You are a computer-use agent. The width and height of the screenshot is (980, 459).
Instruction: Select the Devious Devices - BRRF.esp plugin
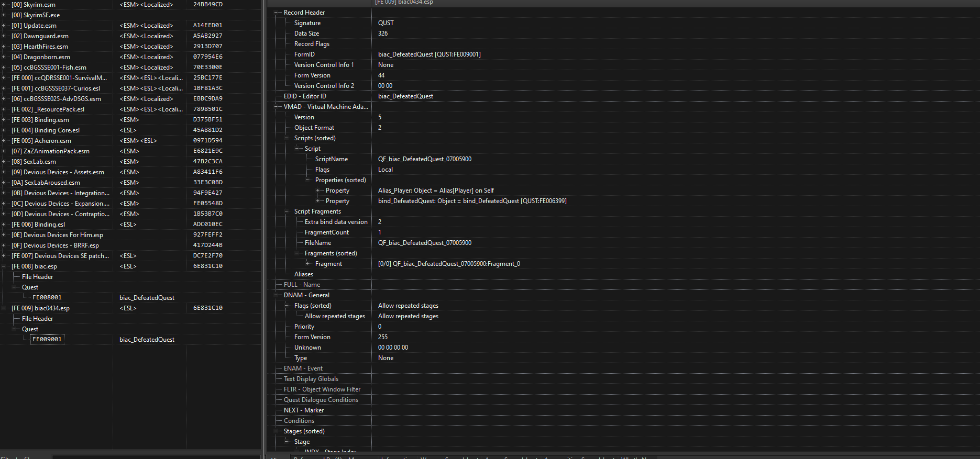[x=55, y=245]
